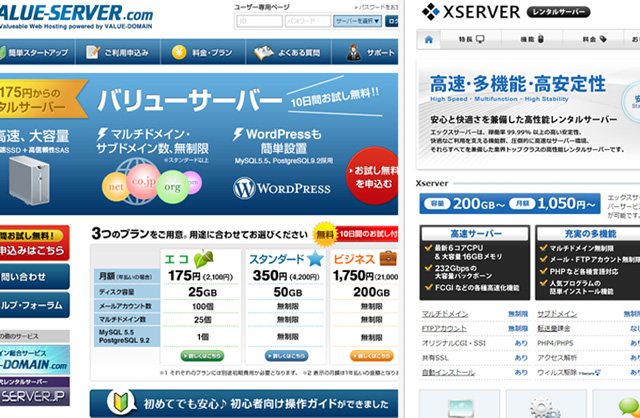Click the red お試し無料を申込む circle button
Screen dimensions: 640x418
[x=373, y=176]
